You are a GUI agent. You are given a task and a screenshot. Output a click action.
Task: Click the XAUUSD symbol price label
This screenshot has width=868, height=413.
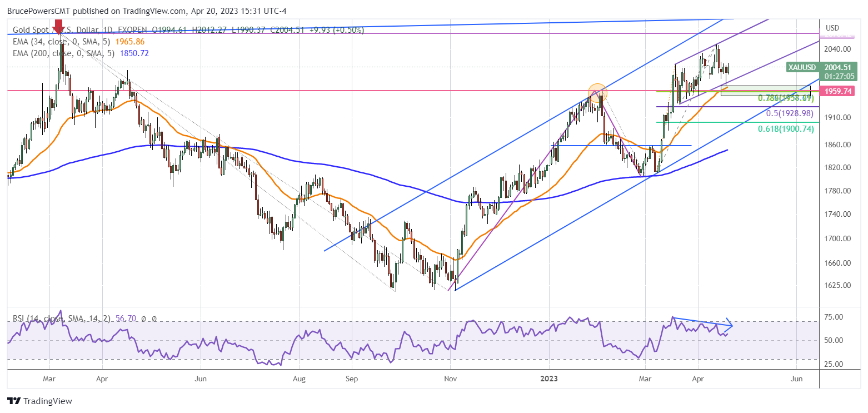[802, 68]
